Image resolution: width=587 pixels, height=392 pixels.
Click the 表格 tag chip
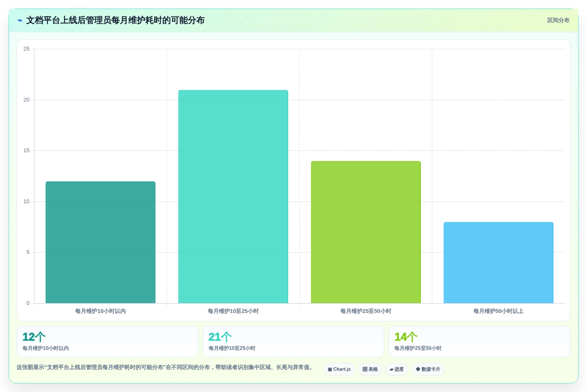click(370, 369)
